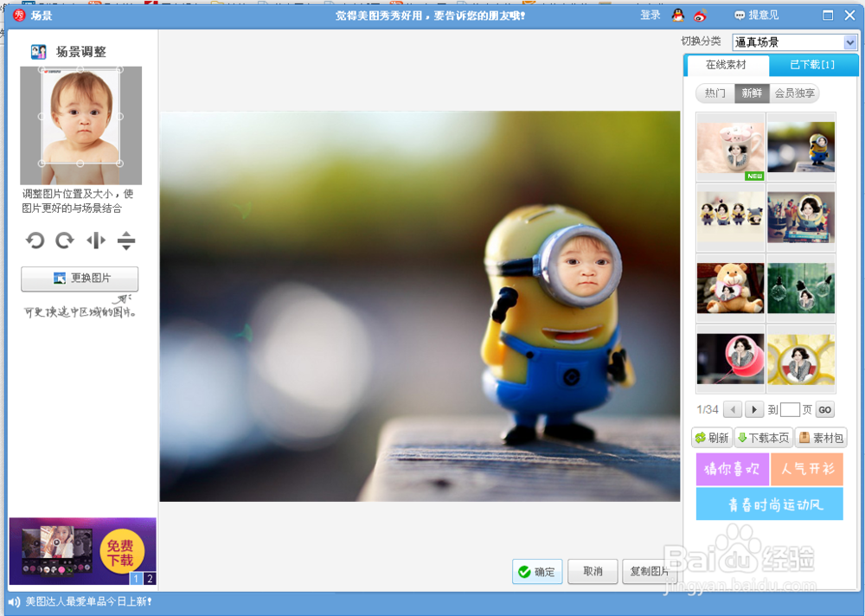Choose the minion scene thumbnail
Screen dimensions: 865x616
pyautogui.click(x=801, y=147)
